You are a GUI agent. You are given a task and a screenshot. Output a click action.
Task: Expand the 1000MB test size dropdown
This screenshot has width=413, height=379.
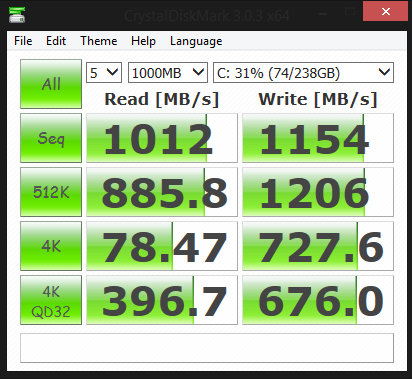[168, 72]
